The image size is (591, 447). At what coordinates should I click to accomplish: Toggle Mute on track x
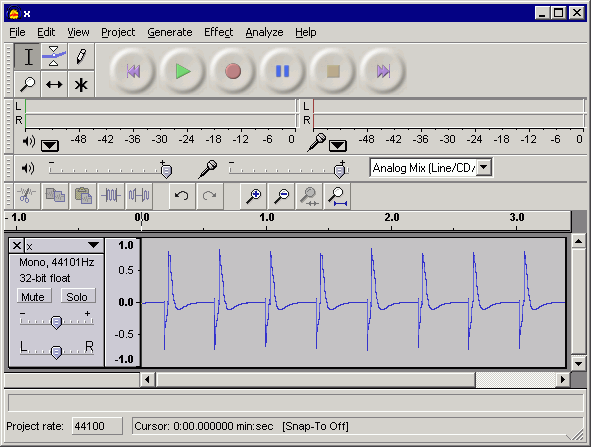pos(33,297)
